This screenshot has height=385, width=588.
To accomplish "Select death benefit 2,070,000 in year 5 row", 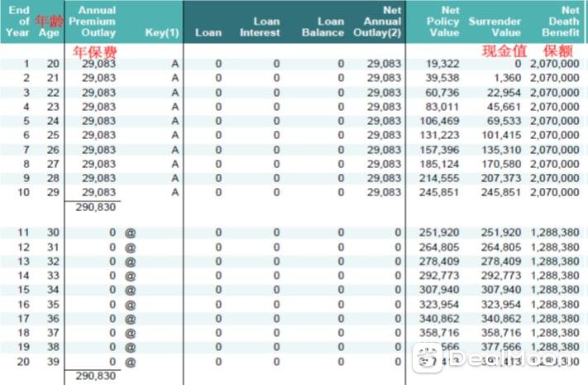I will coord(555,121).
